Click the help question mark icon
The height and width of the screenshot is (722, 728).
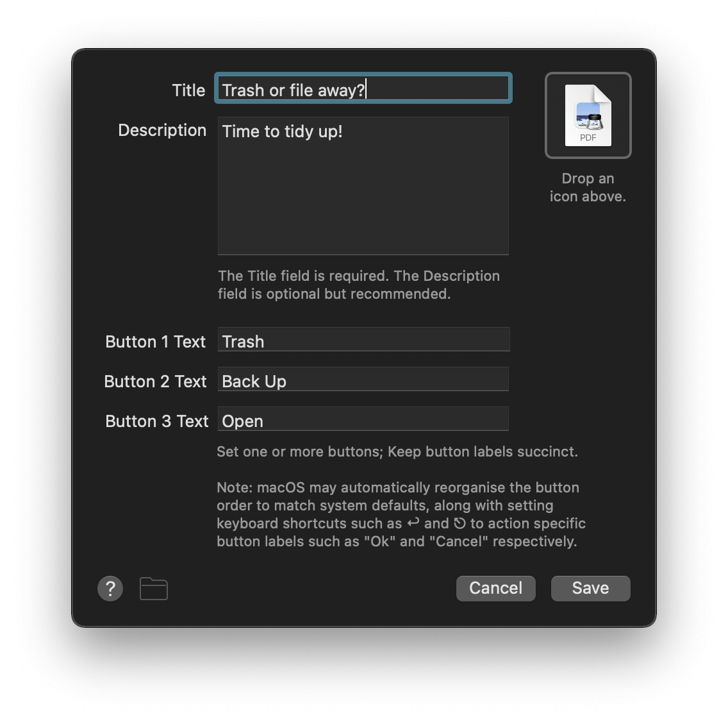[x=110, y=588]
